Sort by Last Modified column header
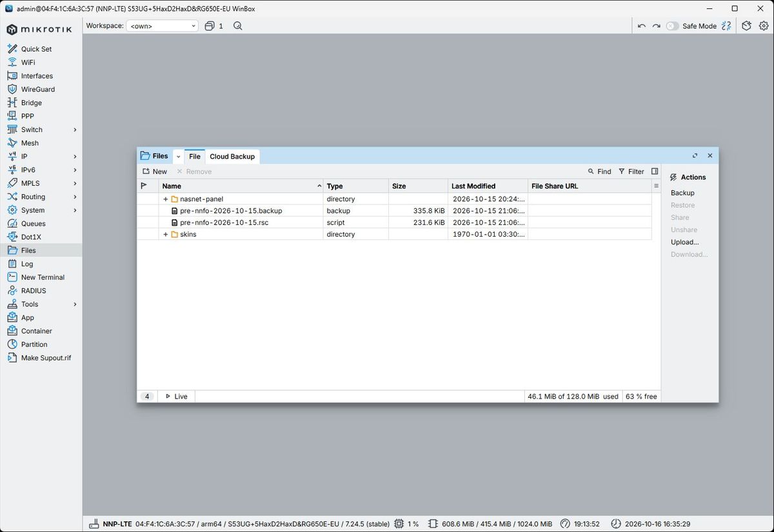This screenshot has width=774, height=532. pos(488,186)
